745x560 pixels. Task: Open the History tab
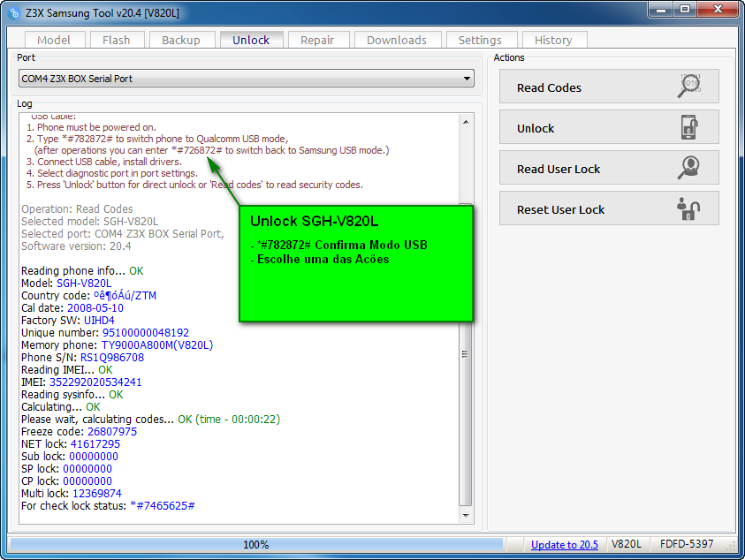[x=553, y=40]
